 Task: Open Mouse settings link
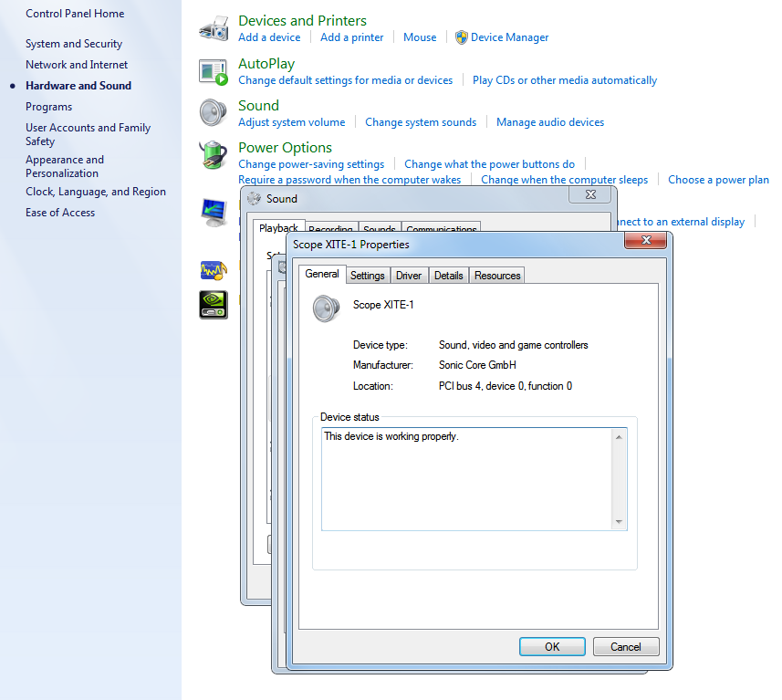tap(420, 37)
